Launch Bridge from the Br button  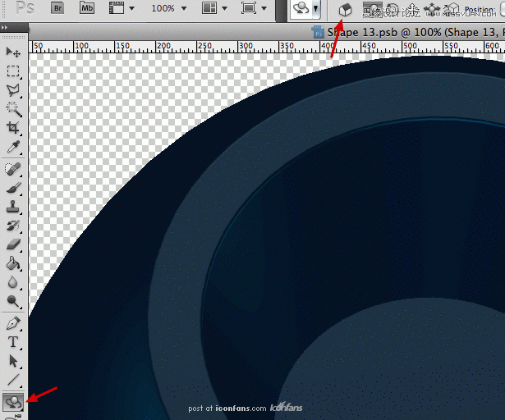(57, 8)
